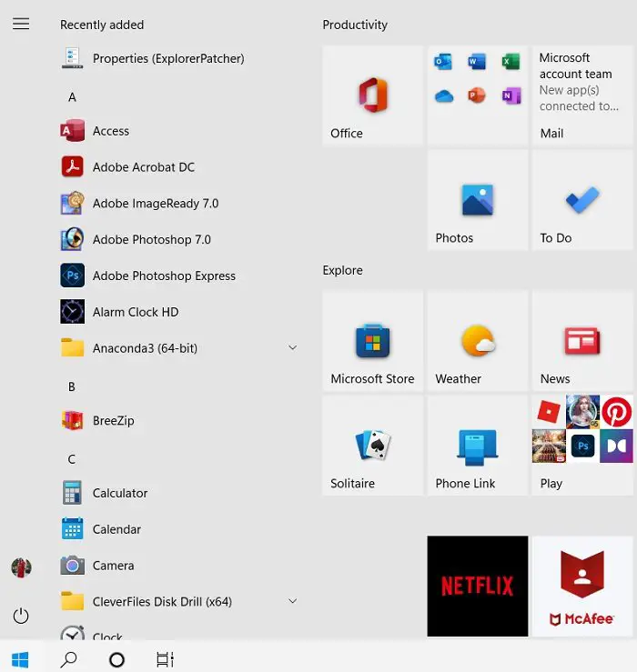Launch Netflix from its tile

478,586
